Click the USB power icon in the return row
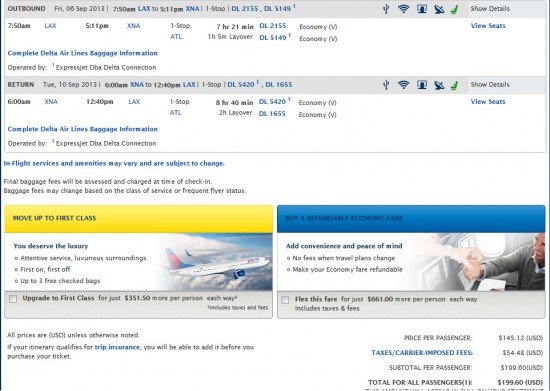 pyautogui.click(x=386, y=85)
